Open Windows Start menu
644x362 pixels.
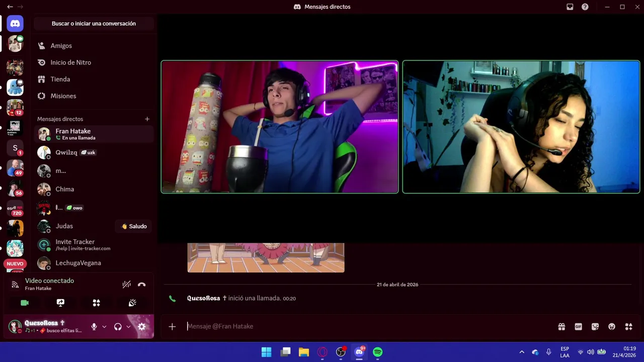[267, 352]
